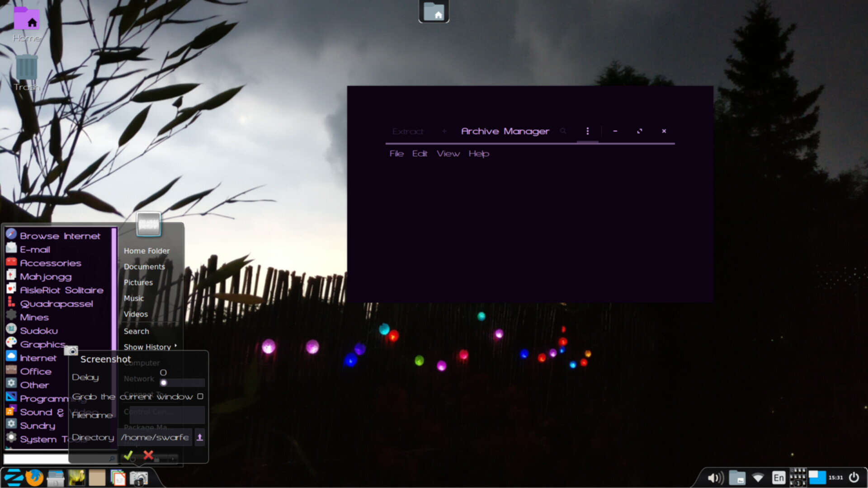This screenshot has width=868, height=488.
Task: Open the Wi-Fi network tray icon
Action: pyautogui.click(x=758, y=478)
